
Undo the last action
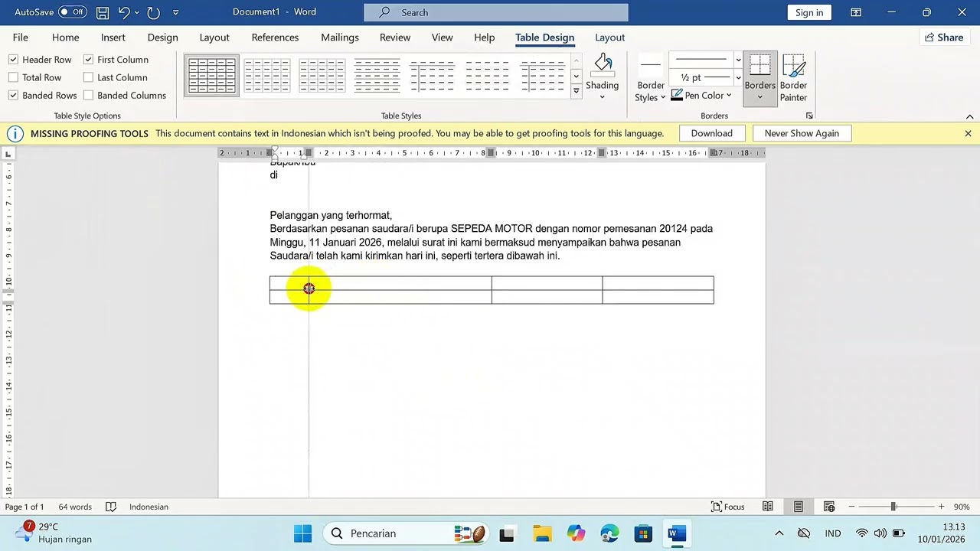click(124, 12)
